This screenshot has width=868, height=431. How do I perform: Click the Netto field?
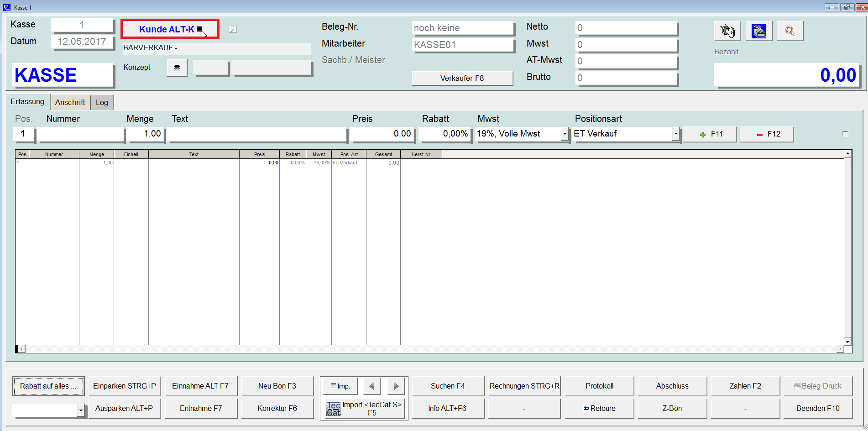pos(626,28)
